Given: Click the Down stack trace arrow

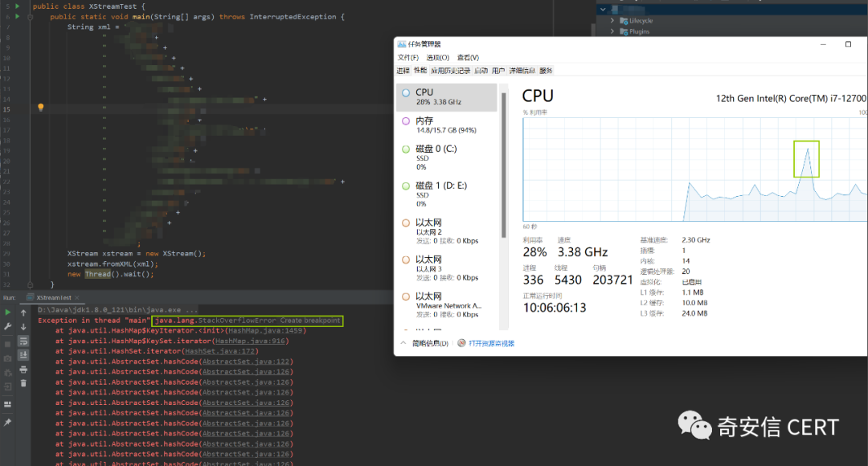Looking at the screenshot, I should point(23,326).
